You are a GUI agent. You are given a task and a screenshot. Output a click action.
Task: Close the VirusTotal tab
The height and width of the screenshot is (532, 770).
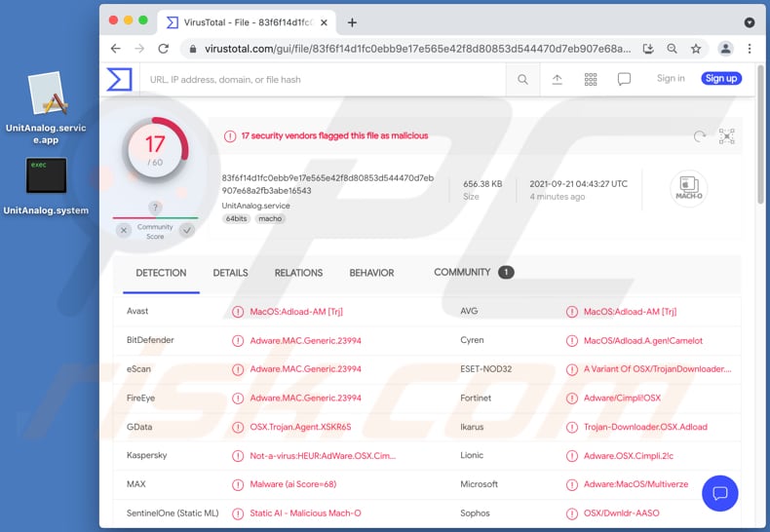(x=325, y=22)
